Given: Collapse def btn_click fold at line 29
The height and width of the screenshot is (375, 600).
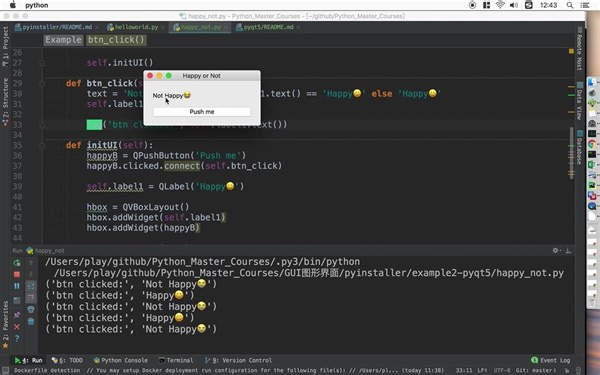Looking at the screenshot, I should (42, 83).
